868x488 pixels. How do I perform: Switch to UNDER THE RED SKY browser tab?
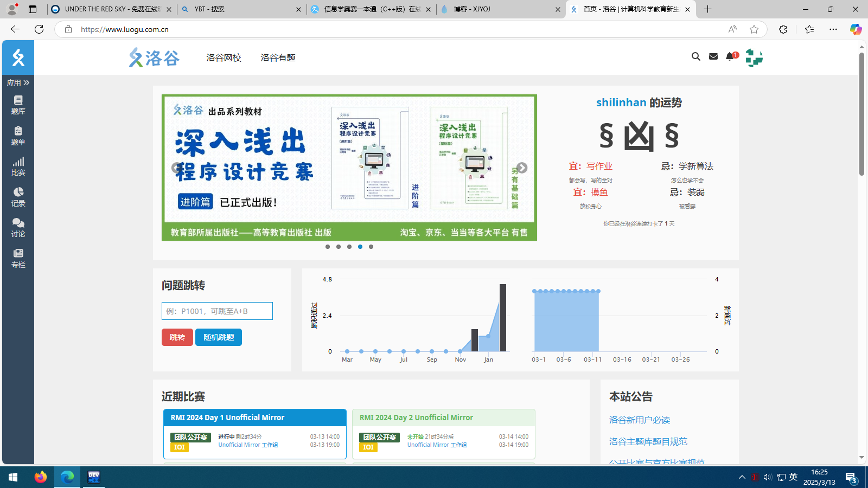111,9
